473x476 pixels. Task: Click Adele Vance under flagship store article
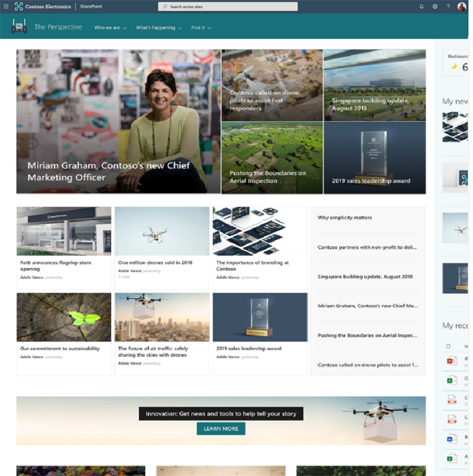coord(32,277)
